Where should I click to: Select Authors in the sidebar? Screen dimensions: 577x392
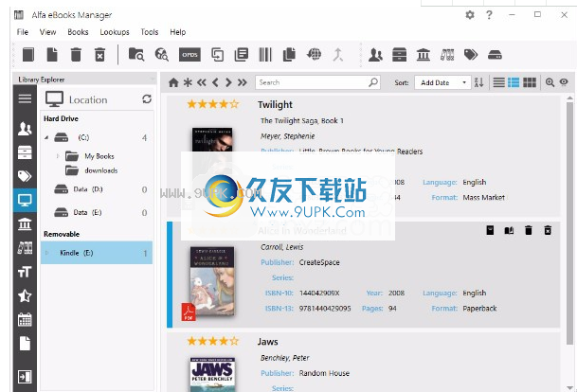tap(25, 129)
